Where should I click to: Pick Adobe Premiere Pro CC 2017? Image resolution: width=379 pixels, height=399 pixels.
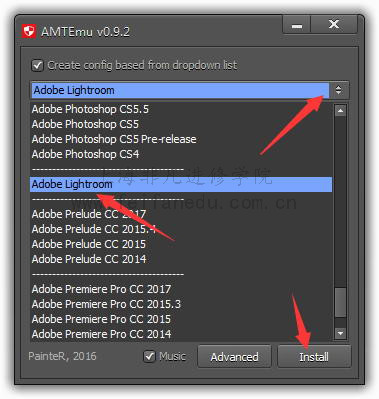pos(101,289)
